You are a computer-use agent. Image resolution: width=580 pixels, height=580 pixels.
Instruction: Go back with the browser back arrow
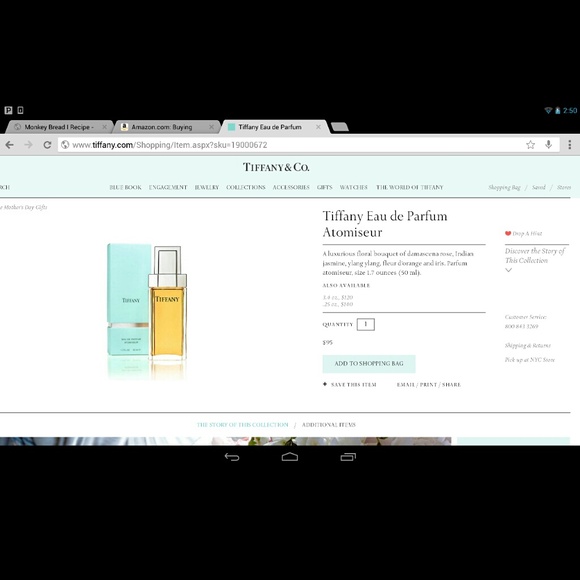(10, 145)
